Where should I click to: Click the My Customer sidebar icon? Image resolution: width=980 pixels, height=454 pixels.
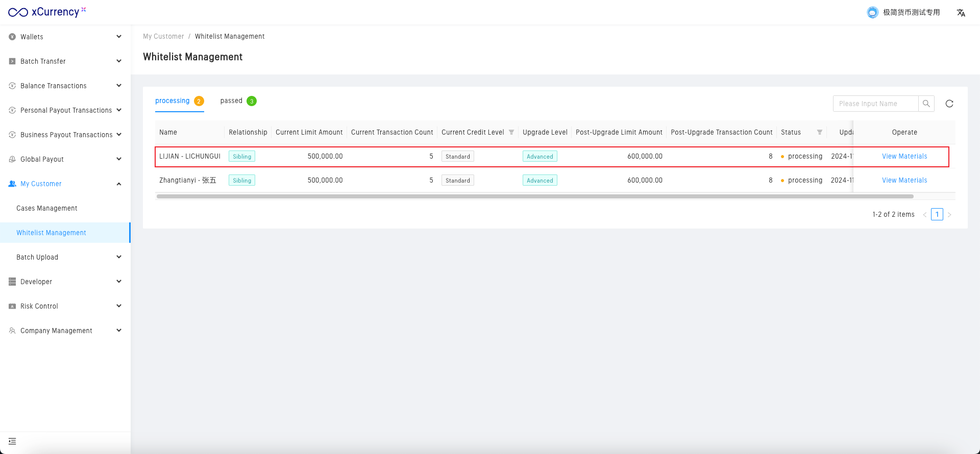point(12,184)
